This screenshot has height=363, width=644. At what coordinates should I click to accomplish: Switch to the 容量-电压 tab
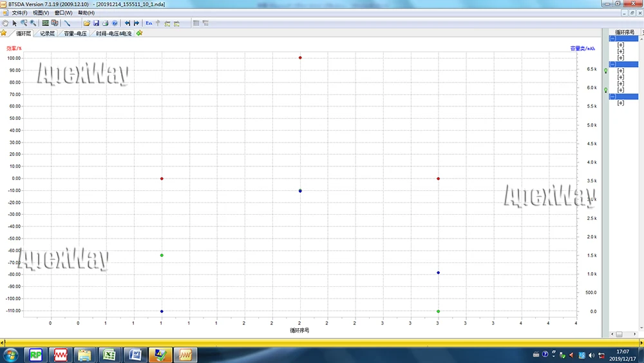75,34
